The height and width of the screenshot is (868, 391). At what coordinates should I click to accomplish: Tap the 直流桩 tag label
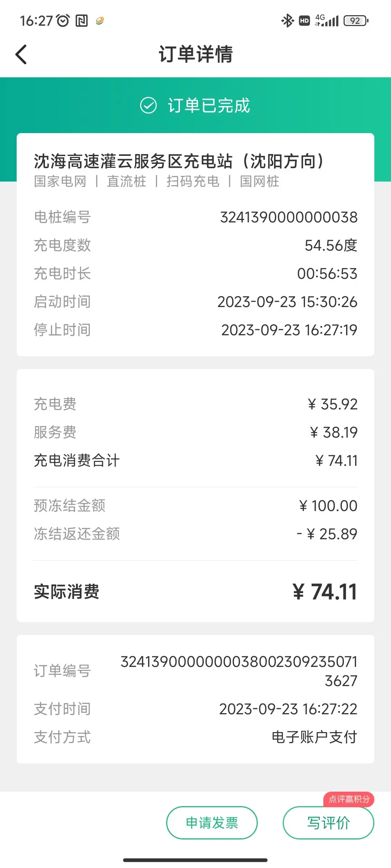pyautogui.click(x=126, y=181)
